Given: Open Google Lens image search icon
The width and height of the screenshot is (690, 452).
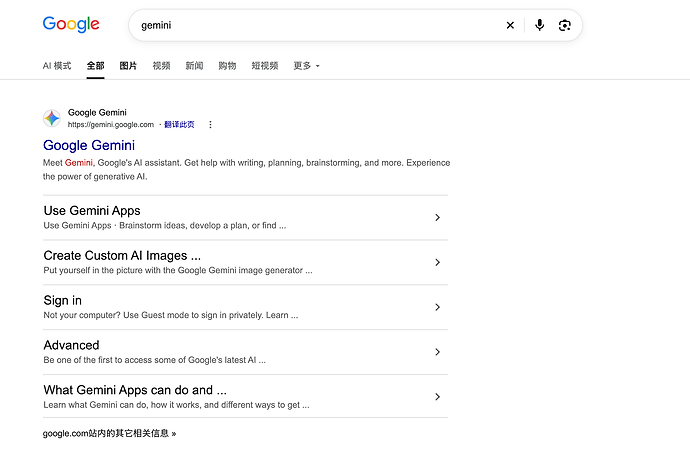Looking at the screenshot, I should click(x=565, y=26).
